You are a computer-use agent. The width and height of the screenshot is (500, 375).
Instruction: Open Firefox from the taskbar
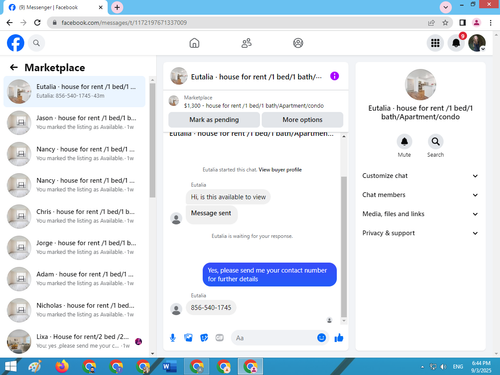(62, 367)
